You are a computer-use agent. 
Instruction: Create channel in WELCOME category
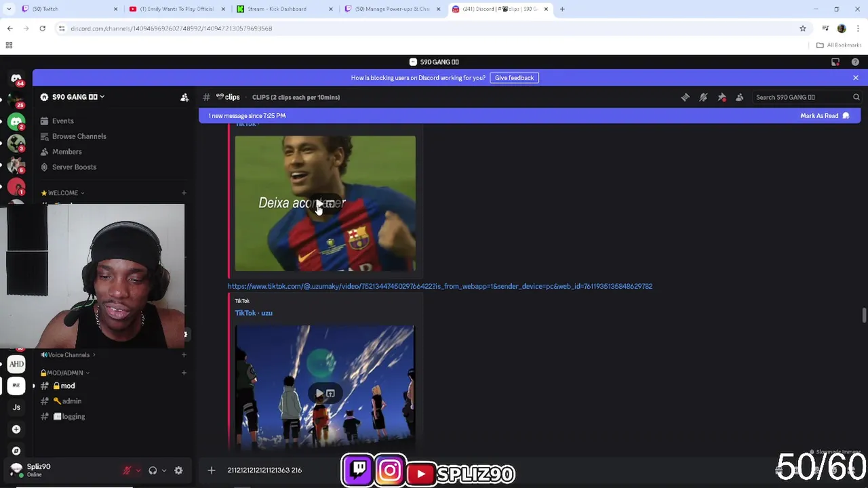coord(183,193)
